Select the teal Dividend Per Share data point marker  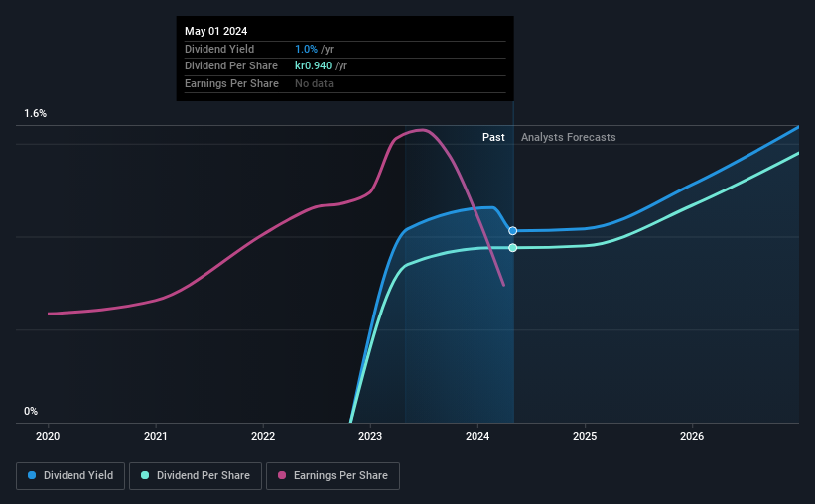coord(512,248)
